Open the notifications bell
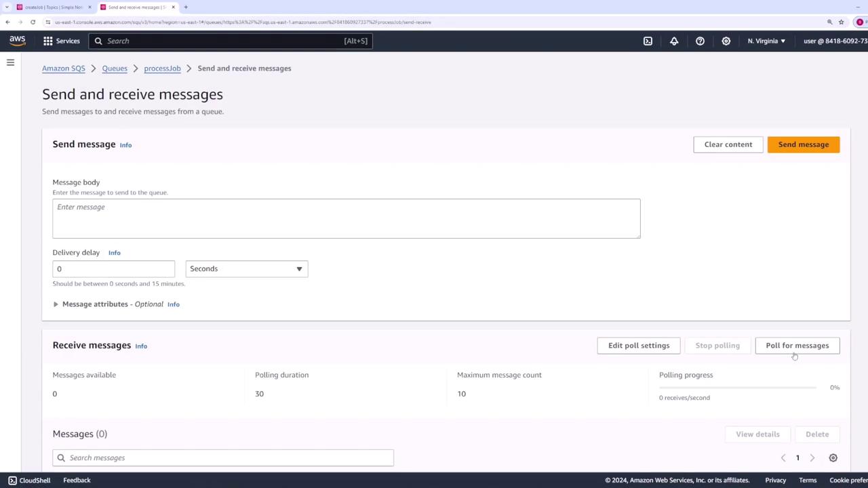 (674, 41)
